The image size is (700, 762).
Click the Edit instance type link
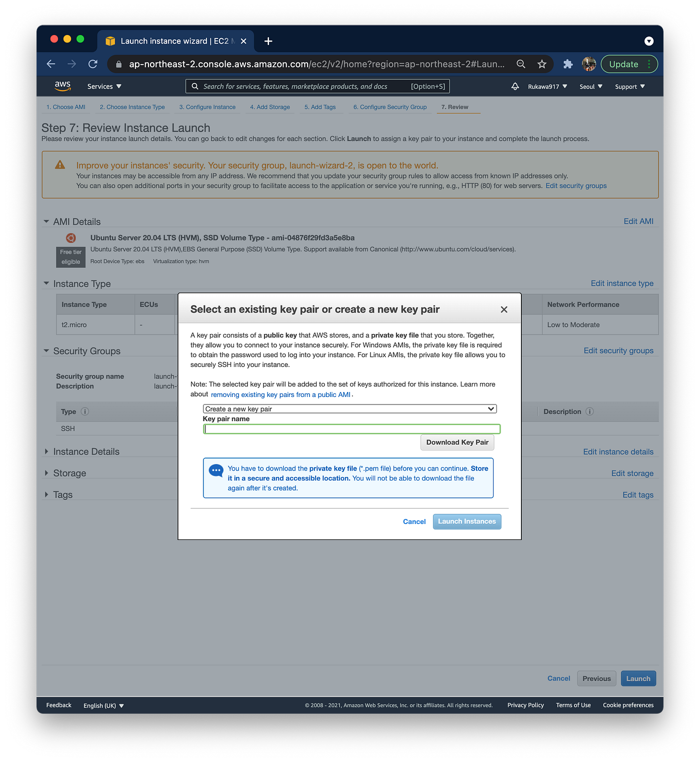[x=622, y=283]
